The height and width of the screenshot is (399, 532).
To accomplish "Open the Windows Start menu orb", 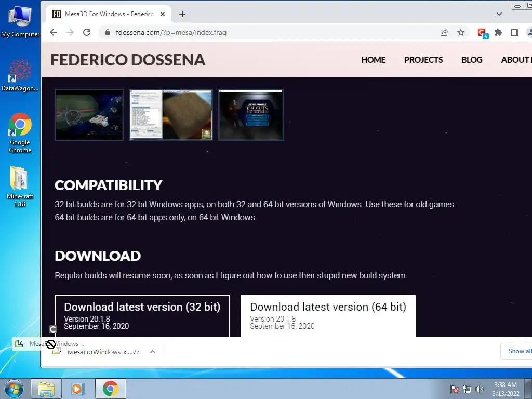I will (14, 389).
